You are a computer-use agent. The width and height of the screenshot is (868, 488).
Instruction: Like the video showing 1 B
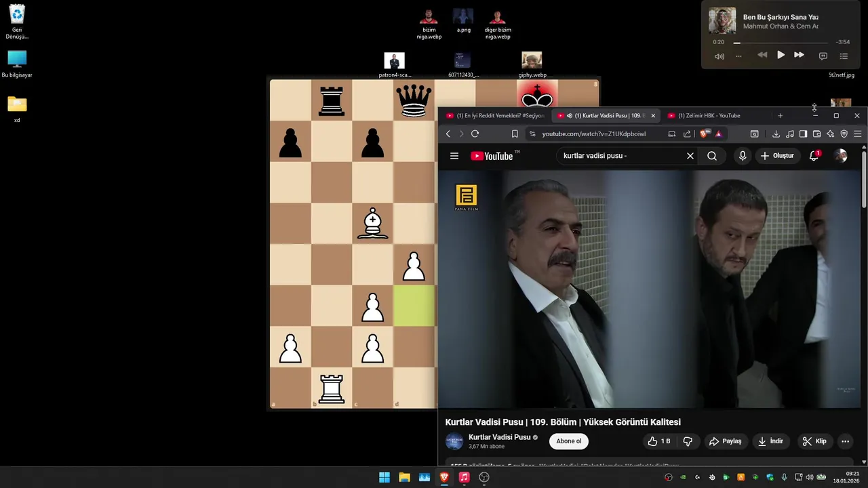click(x=659, y=441)
